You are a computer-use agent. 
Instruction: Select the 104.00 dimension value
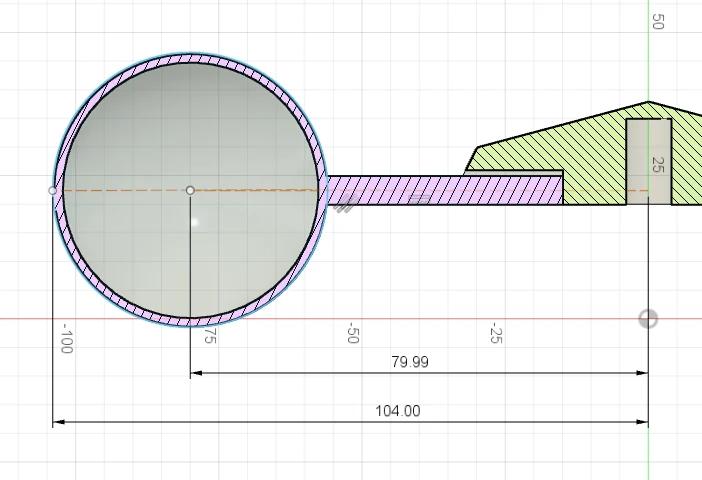397,411
